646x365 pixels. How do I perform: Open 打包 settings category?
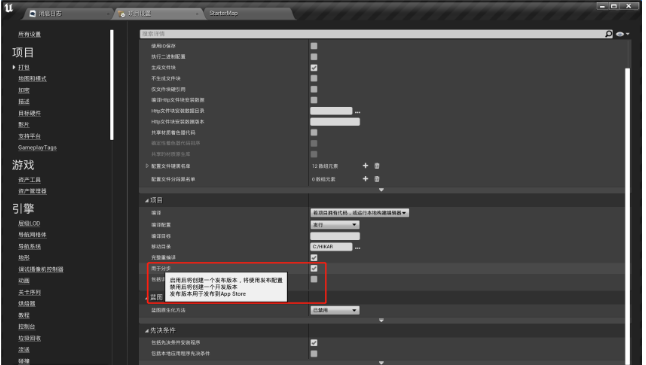tap(24, 67)
